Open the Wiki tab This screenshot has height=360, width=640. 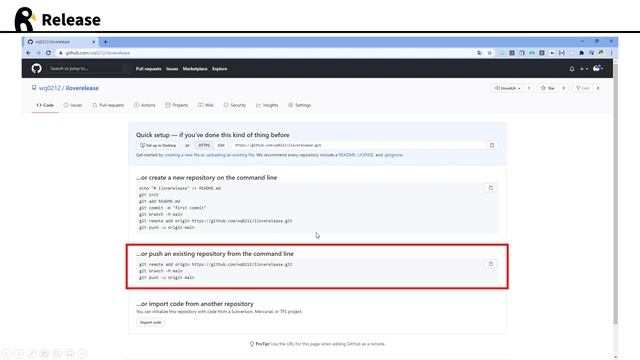[206, 105]
